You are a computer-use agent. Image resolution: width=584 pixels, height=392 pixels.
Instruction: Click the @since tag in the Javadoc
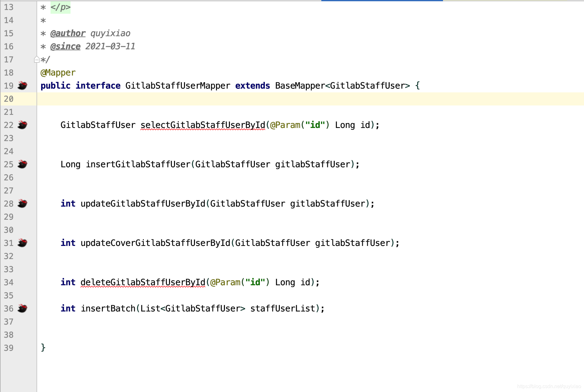(65, 46)
